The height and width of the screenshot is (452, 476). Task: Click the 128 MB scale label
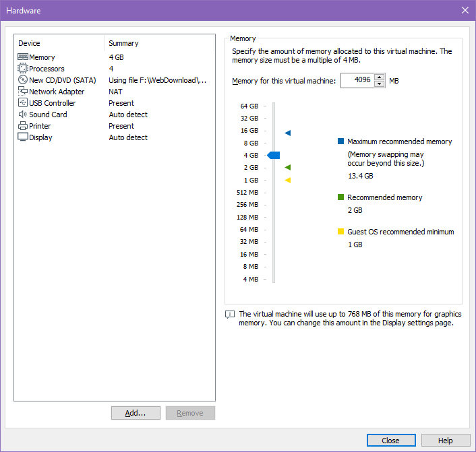pos(247,217)
